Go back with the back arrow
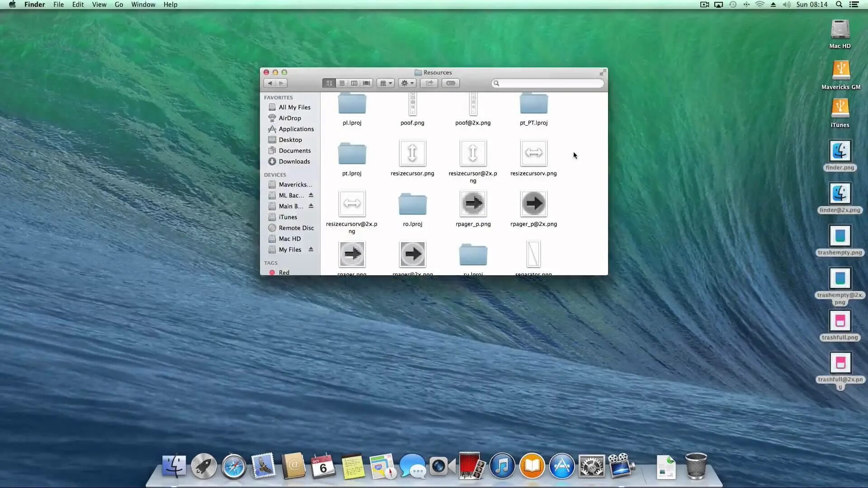This screenshot has height=488, width=868. (x=270, y=83)
